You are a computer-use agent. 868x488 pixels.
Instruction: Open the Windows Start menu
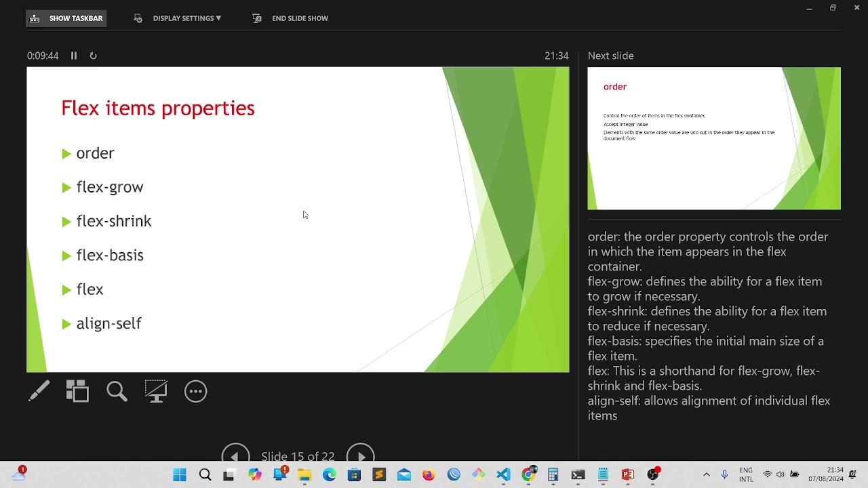pyautogui.click(x=180, y=475)
